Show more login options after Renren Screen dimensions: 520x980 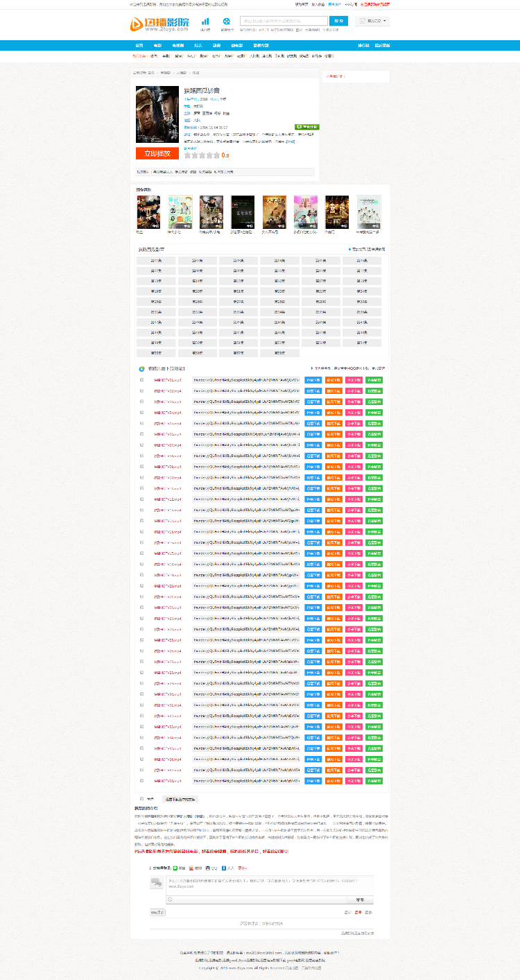(x=241, y=868)
